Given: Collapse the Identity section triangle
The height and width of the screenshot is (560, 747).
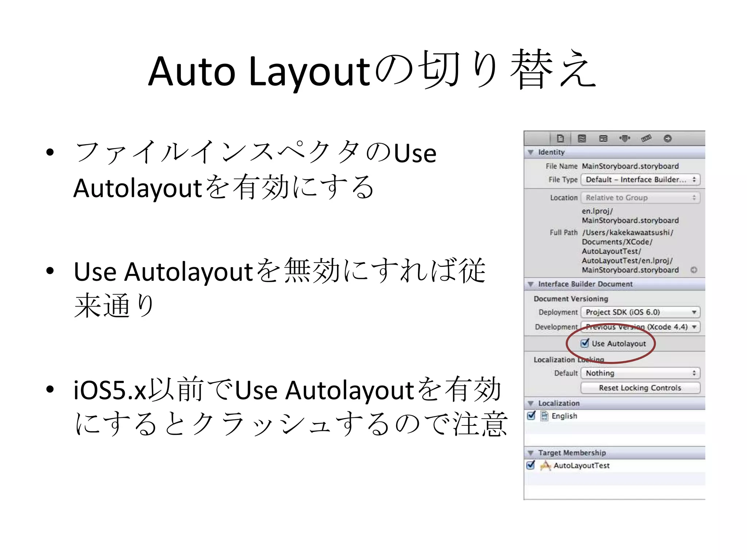Looking at the screenshot, I should 531,152.
